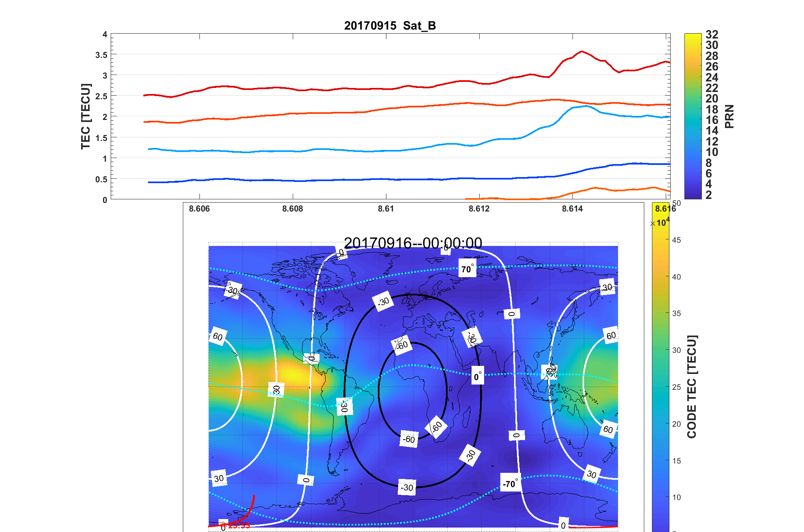The width and height of the screenshot is (804, 532).
Task: Click CODE TEC colorbar tick label 20
Action: pyautogui.click(x=677, y=424)
